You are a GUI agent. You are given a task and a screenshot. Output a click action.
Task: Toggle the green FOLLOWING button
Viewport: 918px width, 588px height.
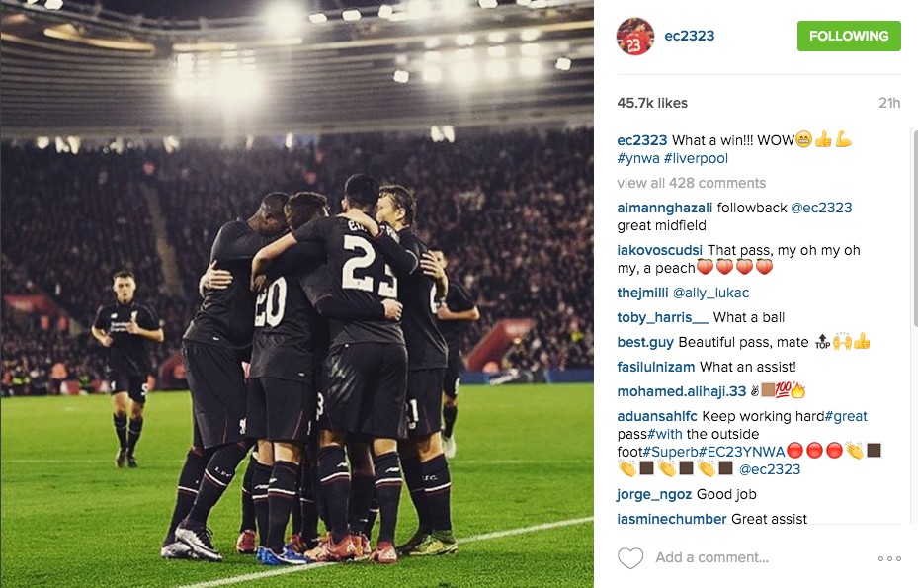coord(849,36)
